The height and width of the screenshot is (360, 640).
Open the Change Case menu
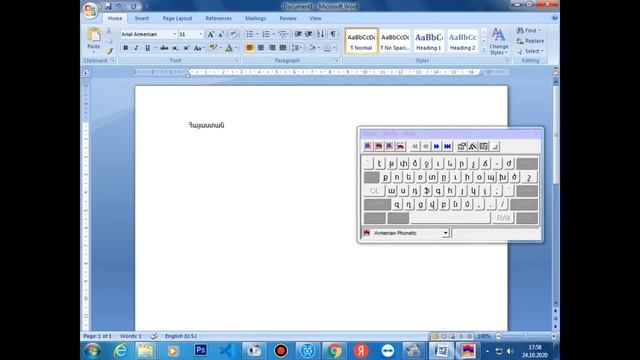tap(198, 48)
